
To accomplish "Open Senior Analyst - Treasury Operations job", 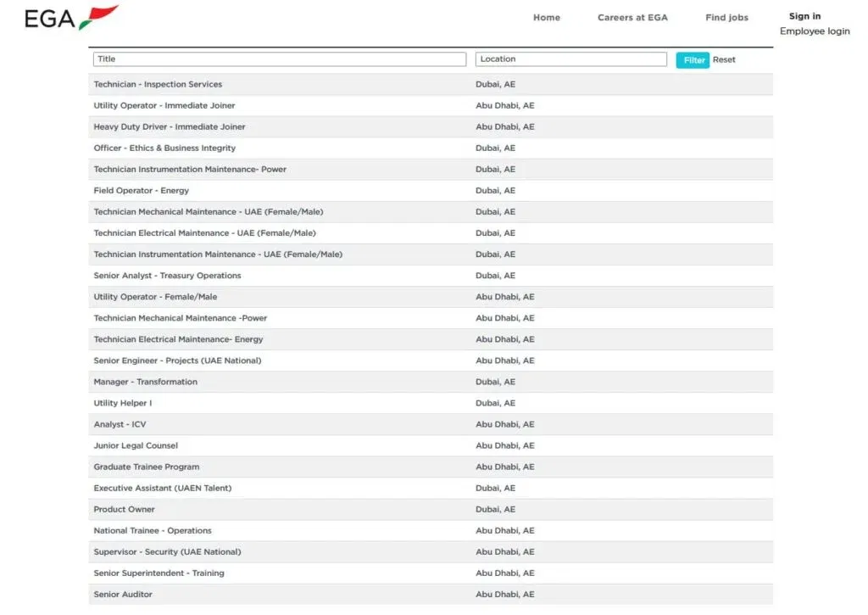I will 167,276.
